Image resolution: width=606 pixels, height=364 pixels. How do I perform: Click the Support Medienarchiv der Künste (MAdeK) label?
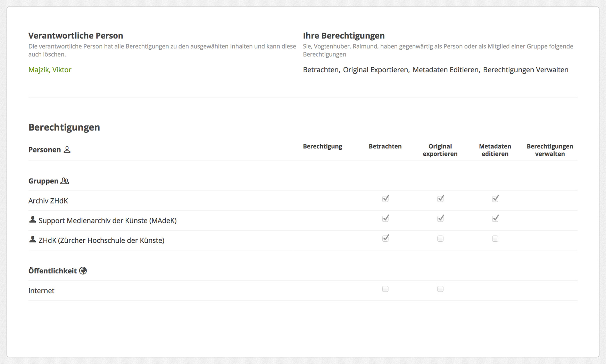(108, 221)
